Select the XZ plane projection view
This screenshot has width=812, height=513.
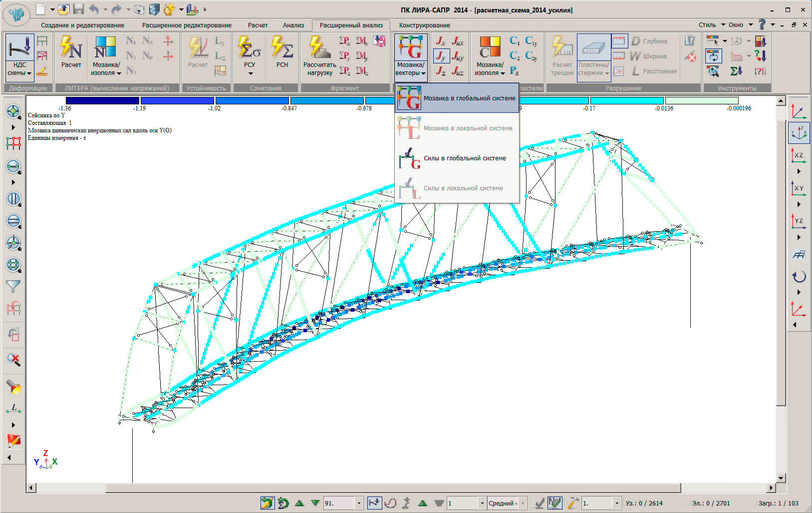click(799, 155)
